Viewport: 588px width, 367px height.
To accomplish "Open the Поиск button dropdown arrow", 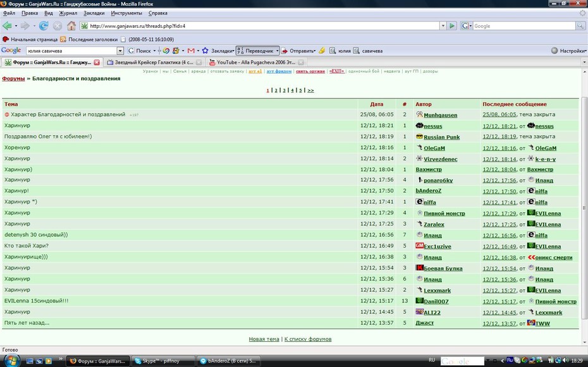I will point(154,51).
